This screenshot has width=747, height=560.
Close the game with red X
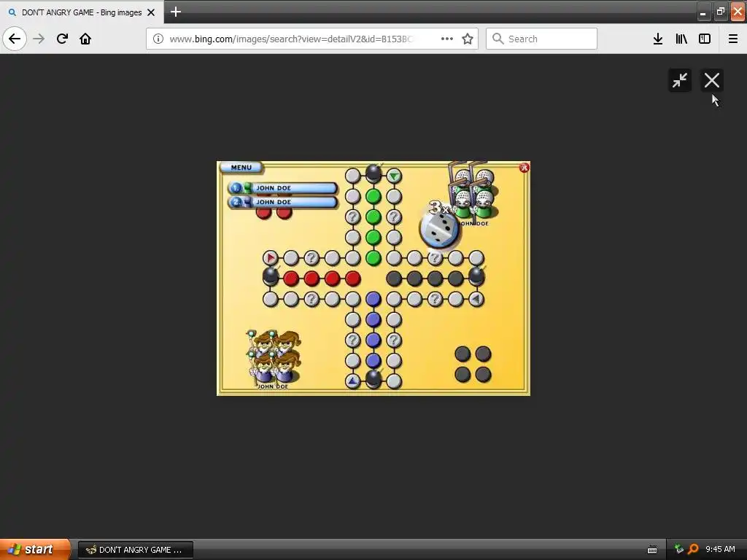(524, 167)
